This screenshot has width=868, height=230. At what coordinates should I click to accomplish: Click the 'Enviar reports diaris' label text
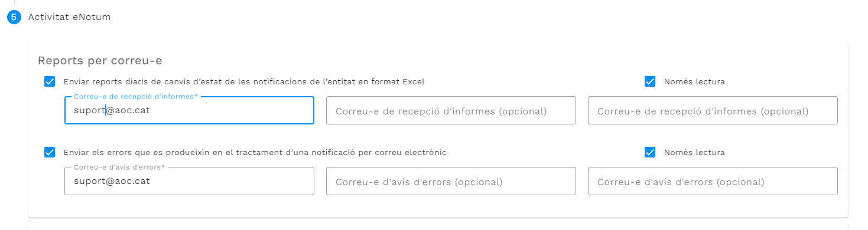click(x=244, y=81)
